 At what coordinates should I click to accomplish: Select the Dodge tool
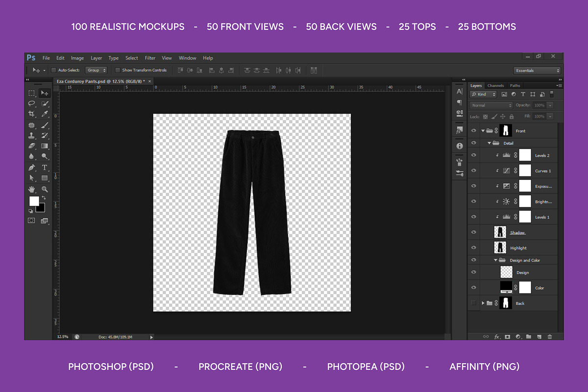pyautogui.click(x=45, y=156)
